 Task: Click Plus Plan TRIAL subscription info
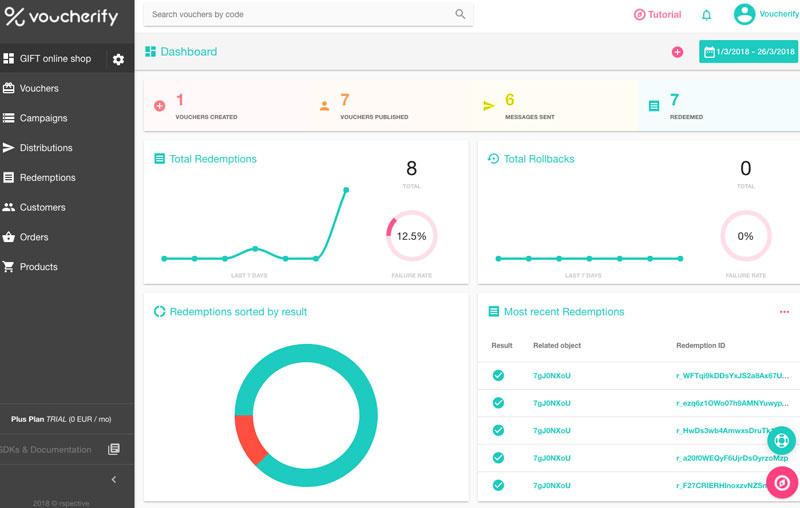click(61, 419)
